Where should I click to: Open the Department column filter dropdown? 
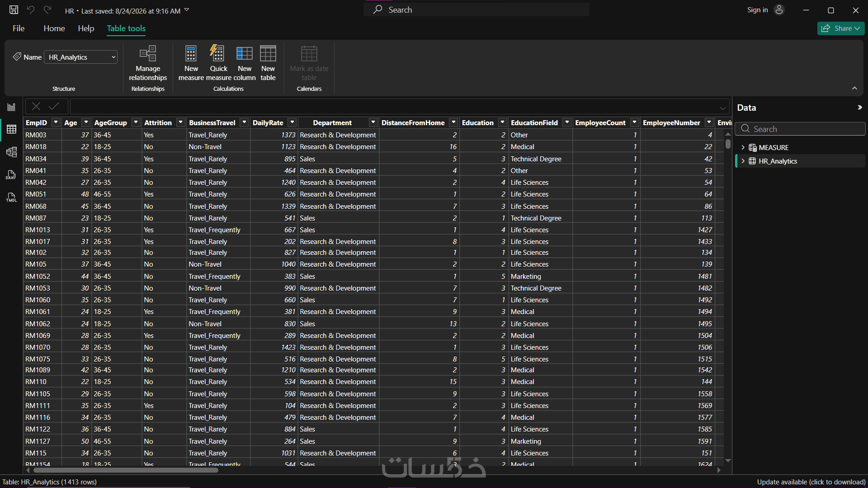(x=373, y=122)
